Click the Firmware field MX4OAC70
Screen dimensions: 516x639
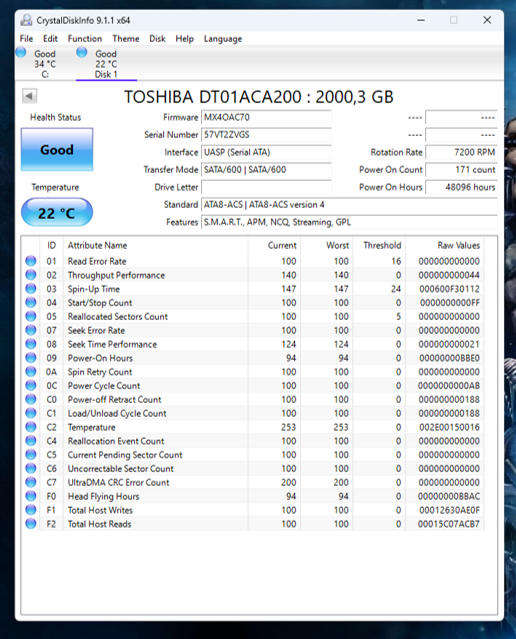pos(266,117)
